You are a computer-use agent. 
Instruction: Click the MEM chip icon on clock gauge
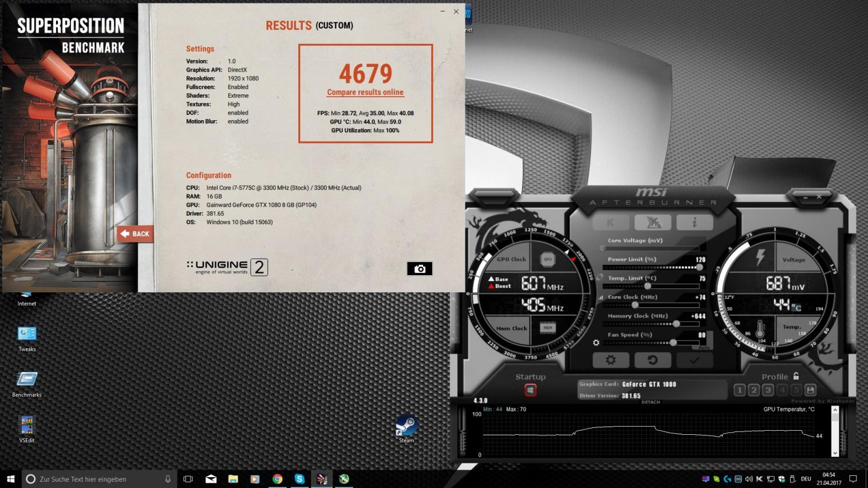coord(547,328)
